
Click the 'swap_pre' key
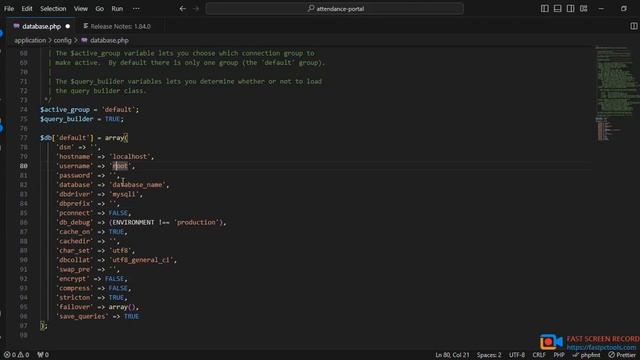pyautogui.click(x=74, y=269)
